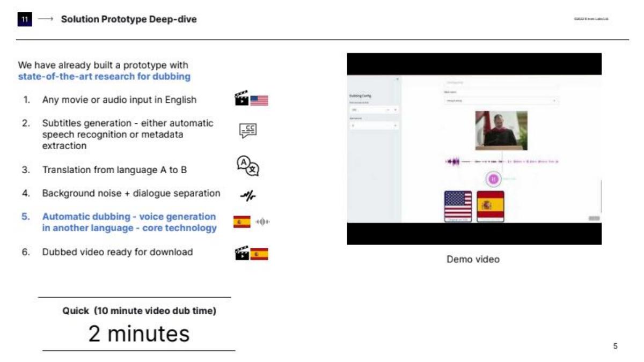This screenshot has width=644, height=362.
Task: Click 'Dubbed video ready for download'
Action: tap(118, 252)
